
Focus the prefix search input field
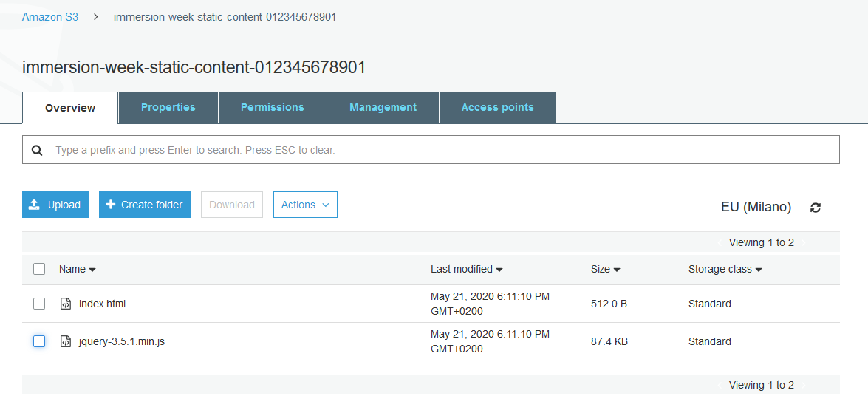coord(431,150)
